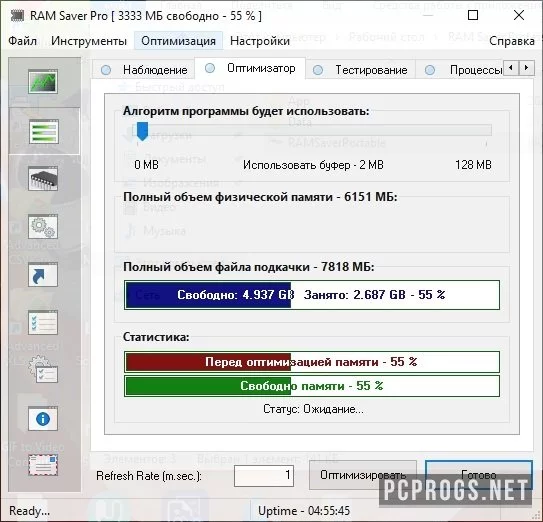Click the Ready... status bar text
This screenshot has width=543, height=522.
click(x=29, y=511)
